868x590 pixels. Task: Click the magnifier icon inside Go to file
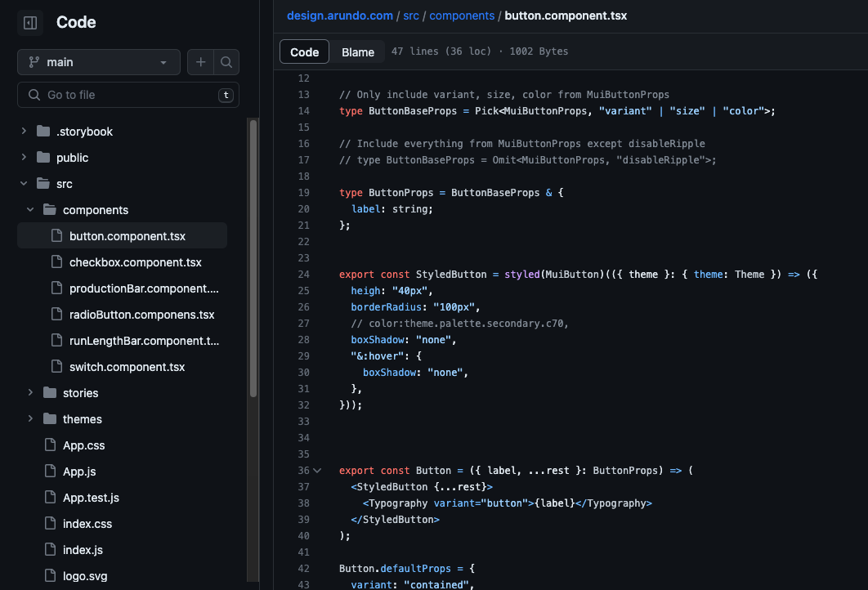coord(34,95)
